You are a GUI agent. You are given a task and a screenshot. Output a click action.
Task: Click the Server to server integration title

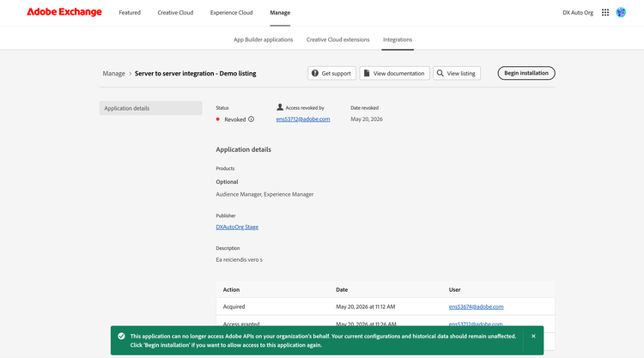196,74
